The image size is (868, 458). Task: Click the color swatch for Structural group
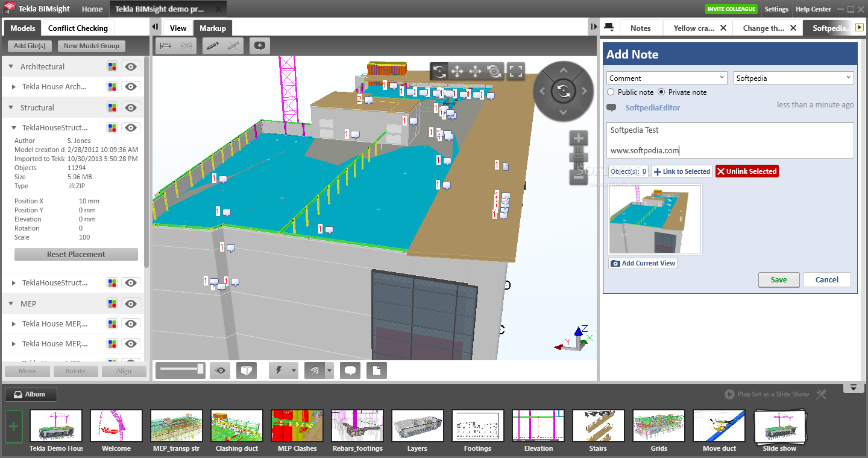[112, 107]
